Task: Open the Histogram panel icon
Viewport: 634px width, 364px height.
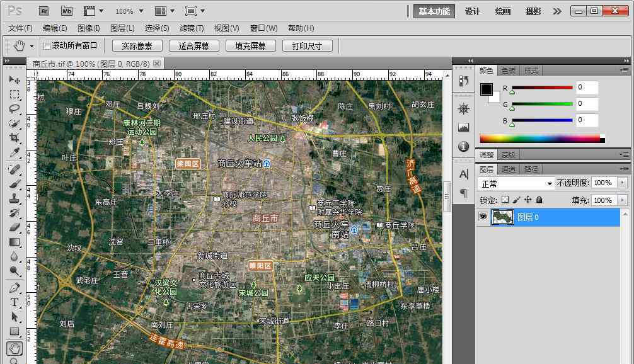Action: click(464, 127)
